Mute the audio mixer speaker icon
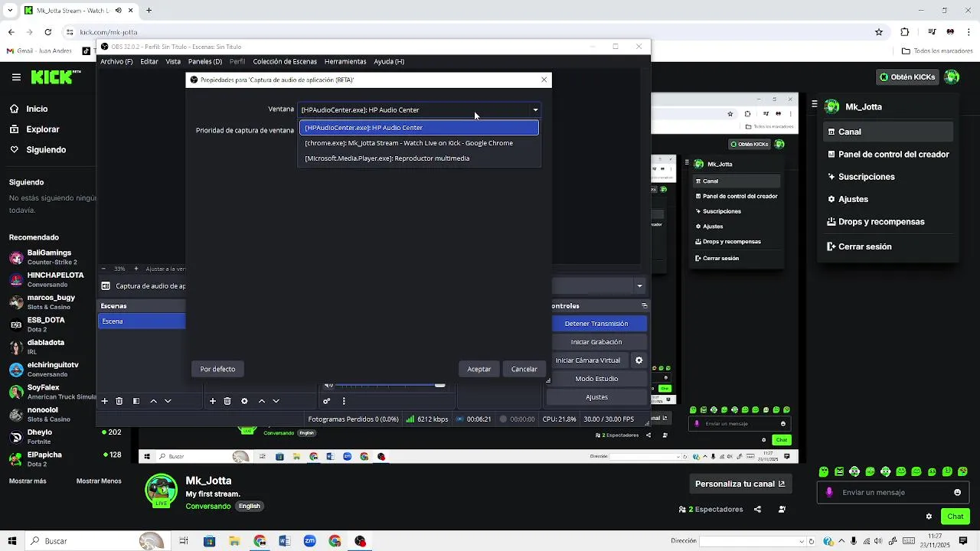 [x=328, y=385]
